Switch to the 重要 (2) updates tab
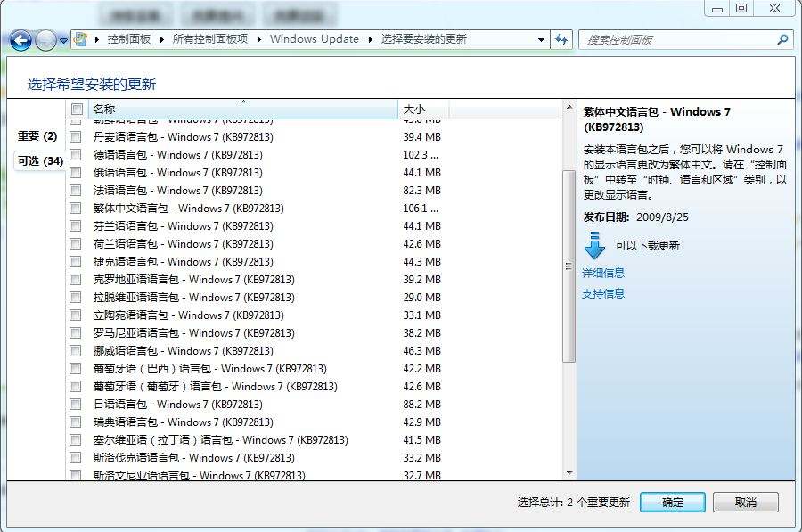 (37, 136)
